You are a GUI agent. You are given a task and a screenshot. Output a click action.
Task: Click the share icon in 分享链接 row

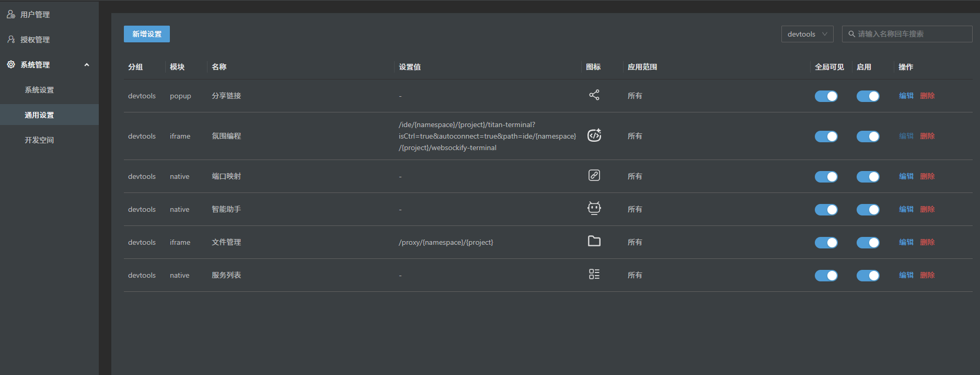pyautogui.click(x=594, y=95)
